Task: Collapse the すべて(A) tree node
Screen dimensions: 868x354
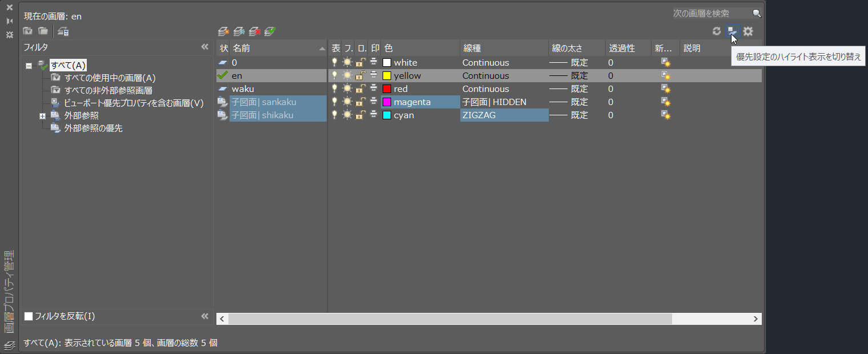Action: click(x=29, y=66)
